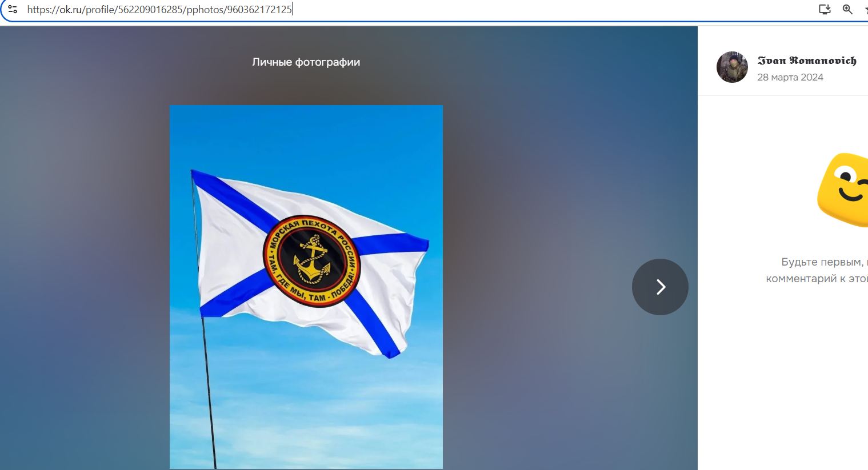Image resolution: width=868 pixels, height=470 pixels.
Task: Go to next photo with right chevron
Action: tap(660, 287)
